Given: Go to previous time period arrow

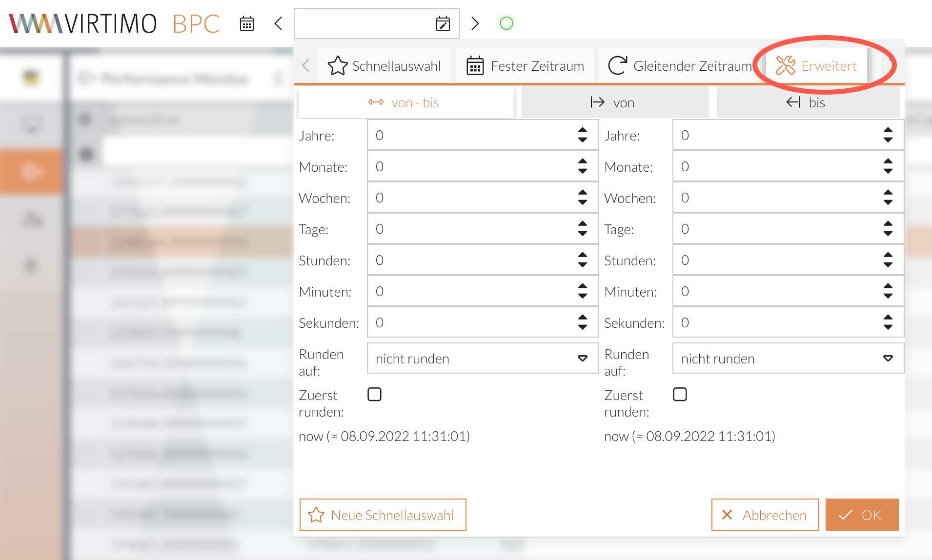Looking at the screenshot, I should pyautogui.click(x=279, y=23).
